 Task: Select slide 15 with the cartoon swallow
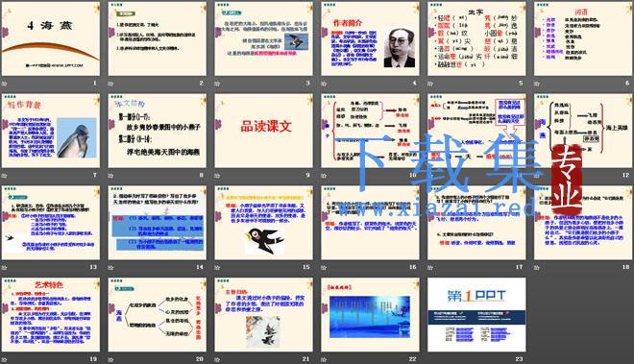[x=263, y=223]
